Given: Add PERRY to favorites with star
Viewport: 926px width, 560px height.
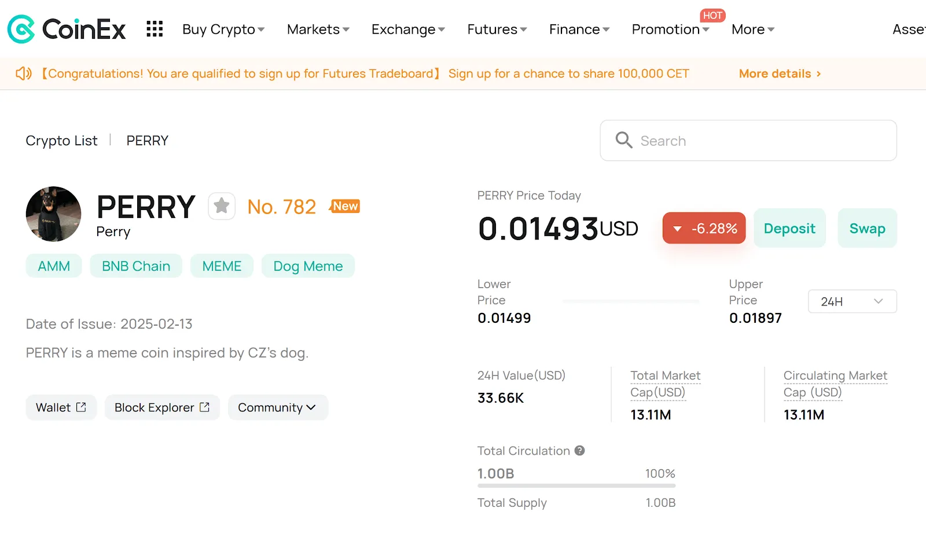Looking at the screenshot, I should (222, 206).
